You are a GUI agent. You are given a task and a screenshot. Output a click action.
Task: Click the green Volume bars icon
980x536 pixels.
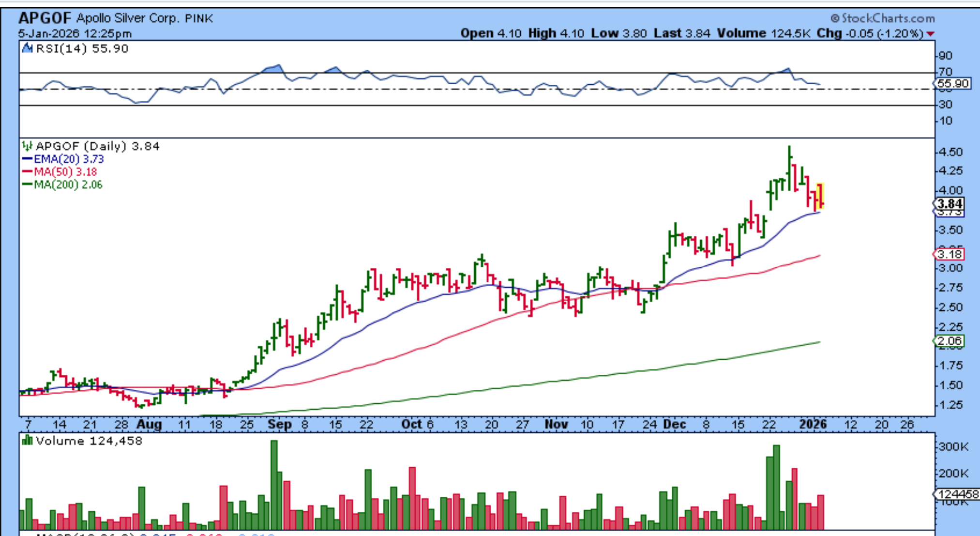click(x=27, y=441)
